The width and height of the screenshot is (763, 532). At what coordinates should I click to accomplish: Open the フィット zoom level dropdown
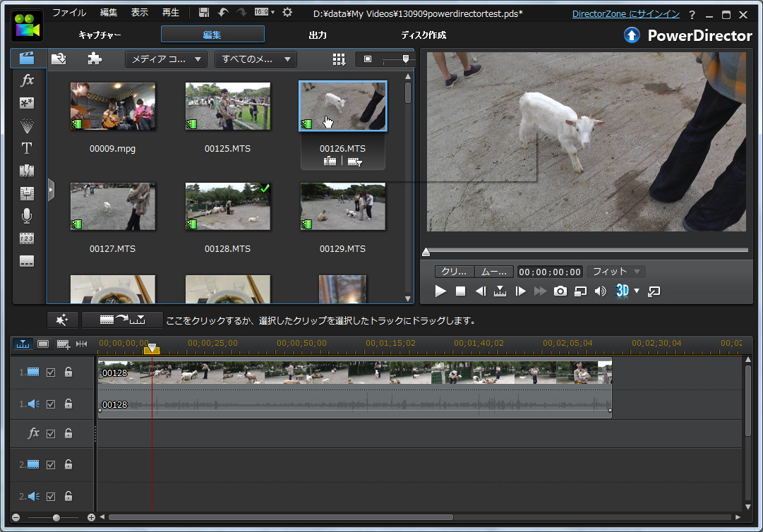pos(615,271)
